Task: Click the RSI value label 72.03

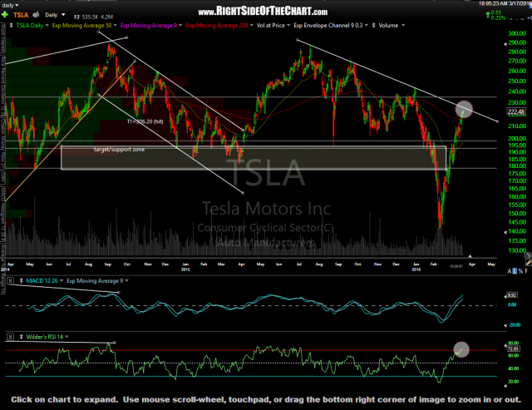Action: (x=513, y=348)
